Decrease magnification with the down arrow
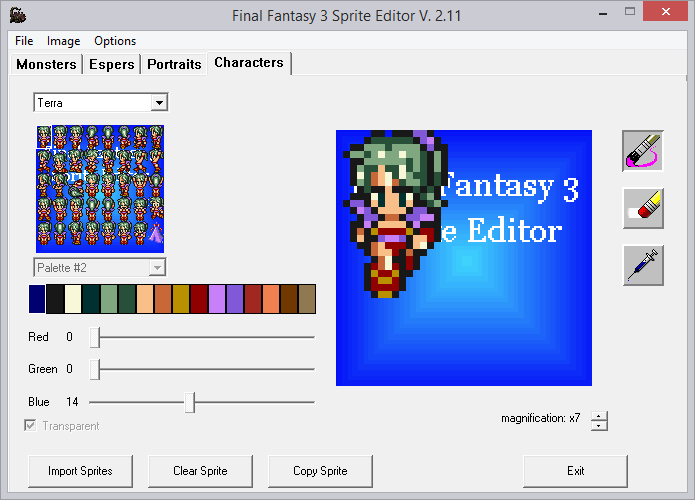695x500 pixels. [x=599, y=426]
